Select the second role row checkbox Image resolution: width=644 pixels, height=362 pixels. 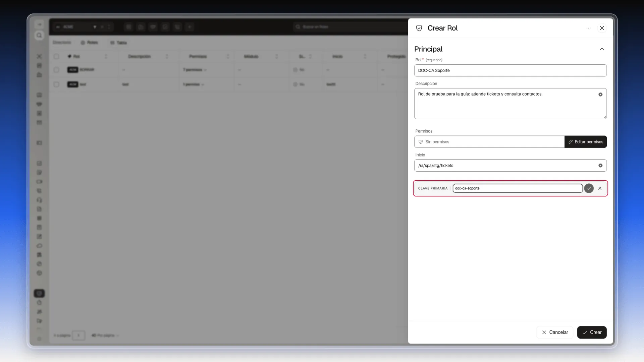(x=56, y=84)
